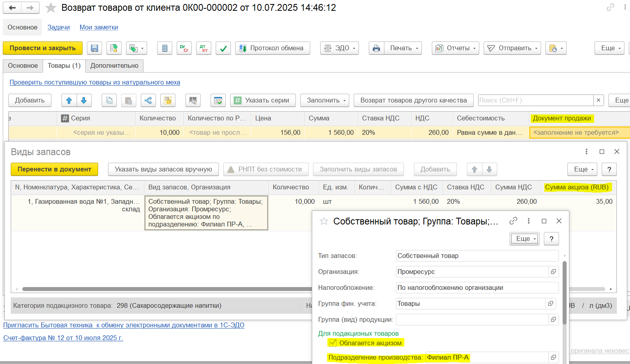Focus the Поиск (Ctrl+F) search field
This screenshot has height=364, width=630.
coord(536,100)
